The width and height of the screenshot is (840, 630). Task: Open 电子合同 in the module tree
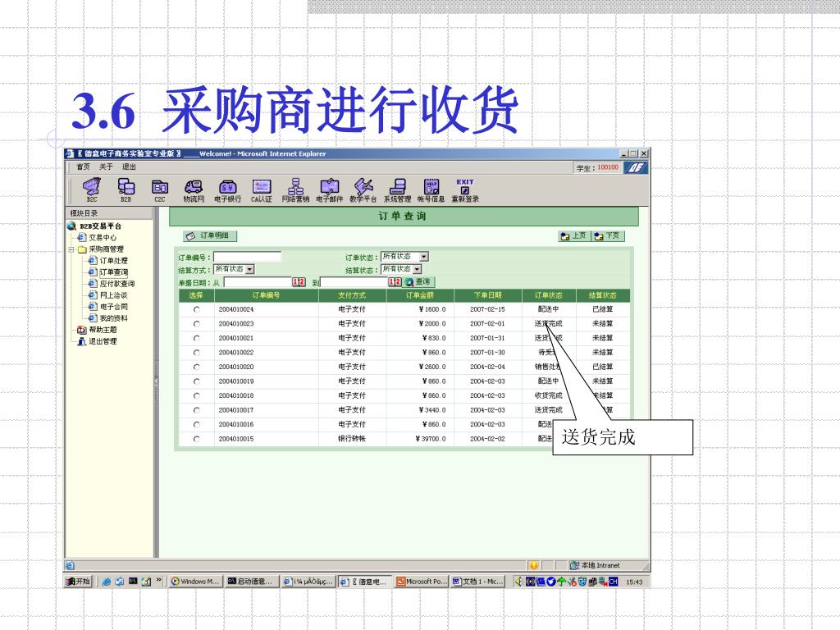click(113, 307)
